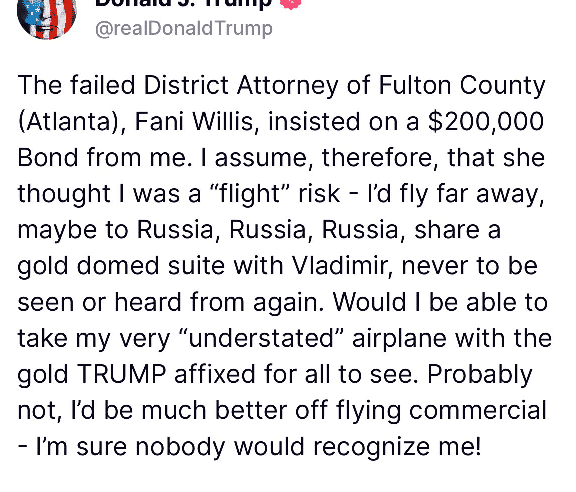This screenshot has width=576, height=492.
Task: Click the word "recognize" in last line
Action: (371, 447)
